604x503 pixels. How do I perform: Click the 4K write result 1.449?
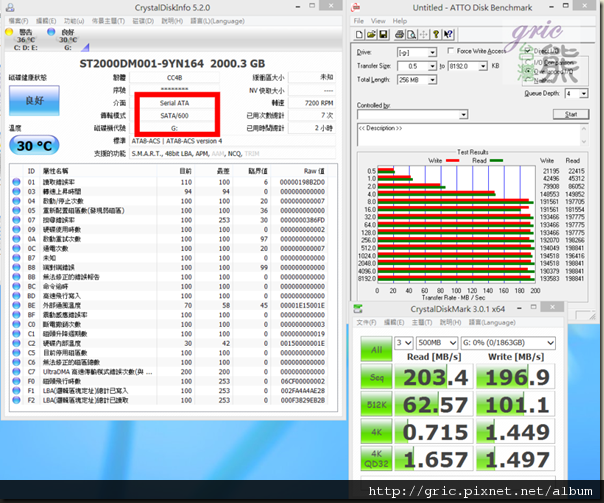(x=515, y=431)
